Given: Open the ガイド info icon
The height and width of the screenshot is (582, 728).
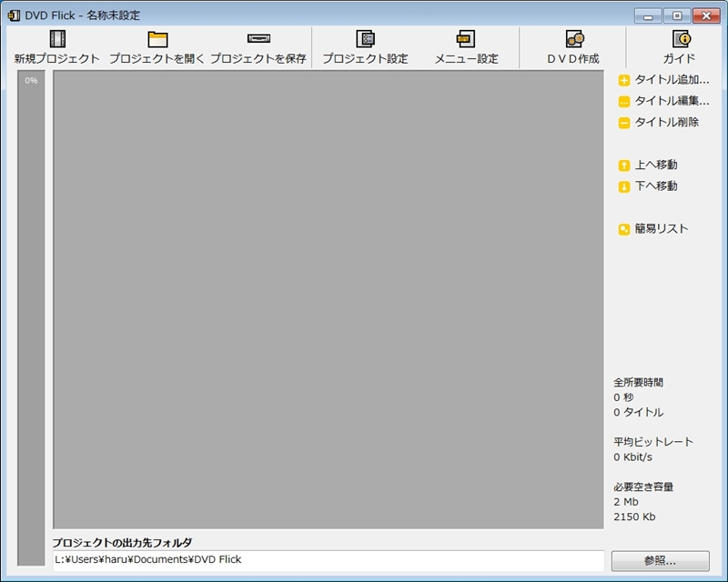Looking at the screenshot, I should click(681, 38).
